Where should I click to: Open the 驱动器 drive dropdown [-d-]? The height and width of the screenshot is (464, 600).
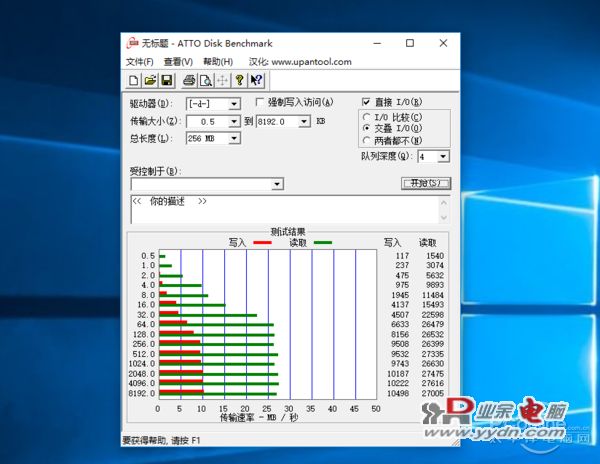(234, 104)
